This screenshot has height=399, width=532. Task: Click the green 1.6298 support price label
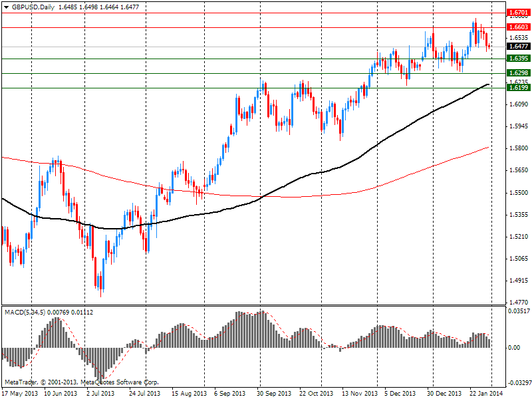(517, 73)
